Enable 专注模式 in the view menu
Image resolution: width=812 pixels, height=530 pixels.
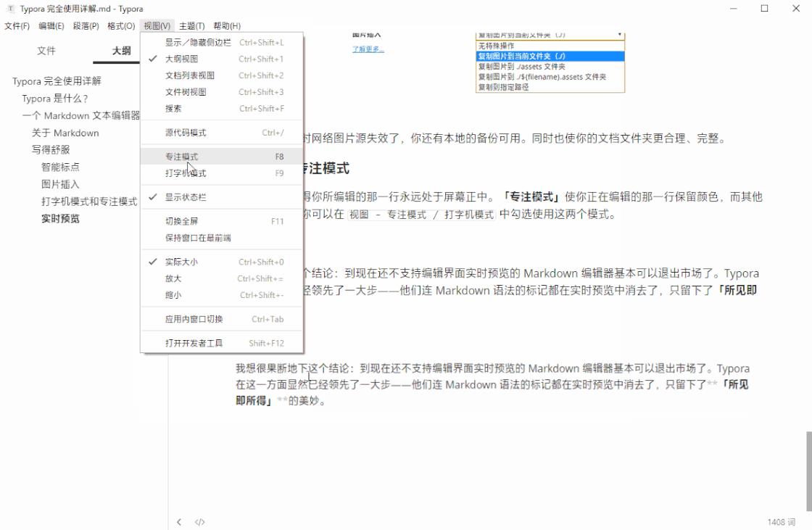click(222, 157)
